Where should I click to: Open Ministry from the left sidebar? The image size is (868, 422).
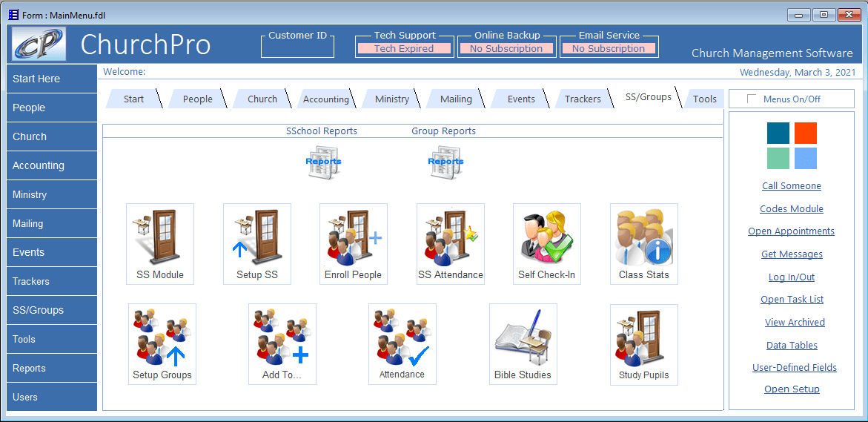point(52,194)
